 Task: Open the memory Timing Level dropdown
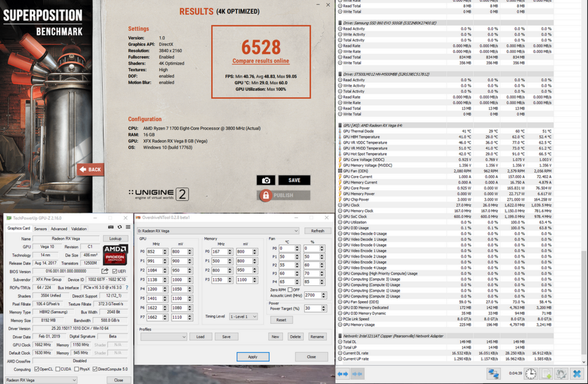[244, 316]
